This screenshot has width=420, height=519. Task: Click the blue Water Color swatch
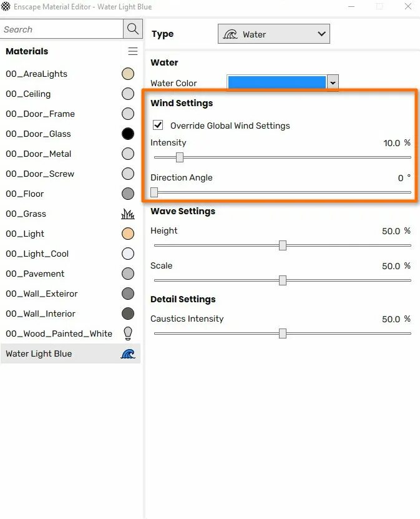click(x=277, y=82)
